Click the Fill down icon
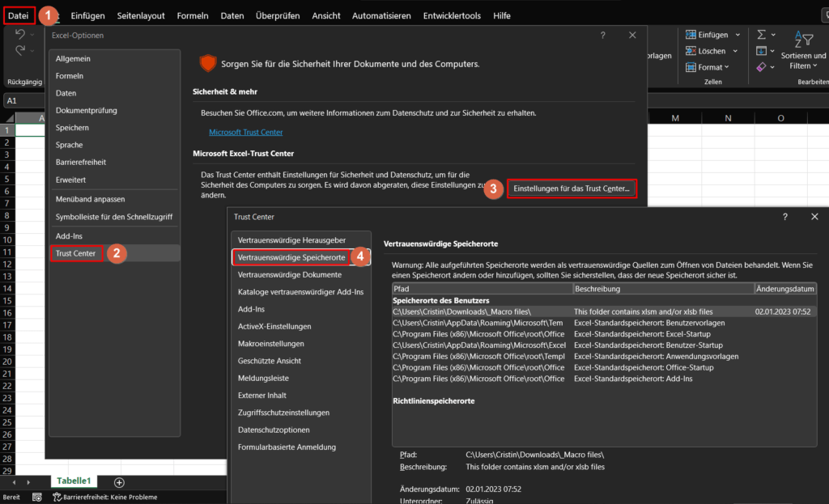Screen dimensions: 829x504 click(x=762, y=51)
